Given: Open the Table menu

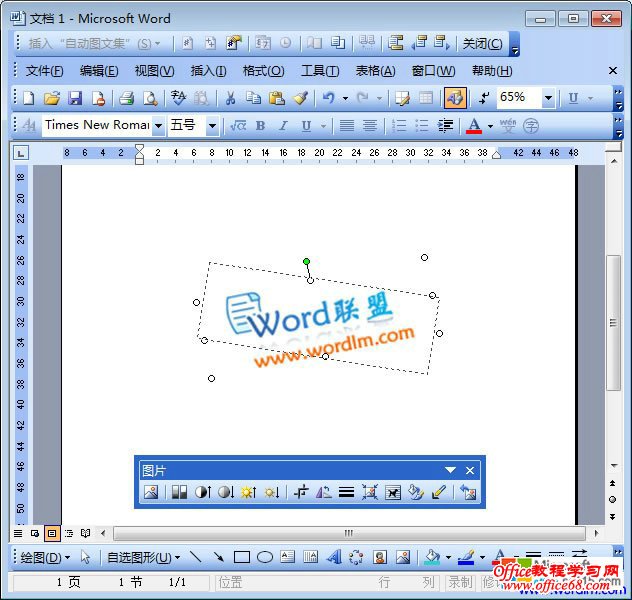Looking at the screenshot, I should pyautogui.click(x=375, y=71).
